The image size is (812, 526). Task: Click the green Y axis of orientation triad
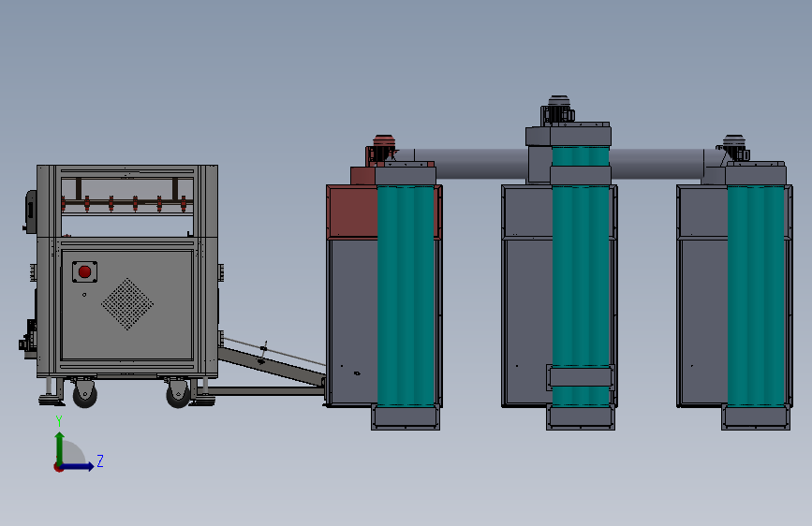click(x=60, y=447)
